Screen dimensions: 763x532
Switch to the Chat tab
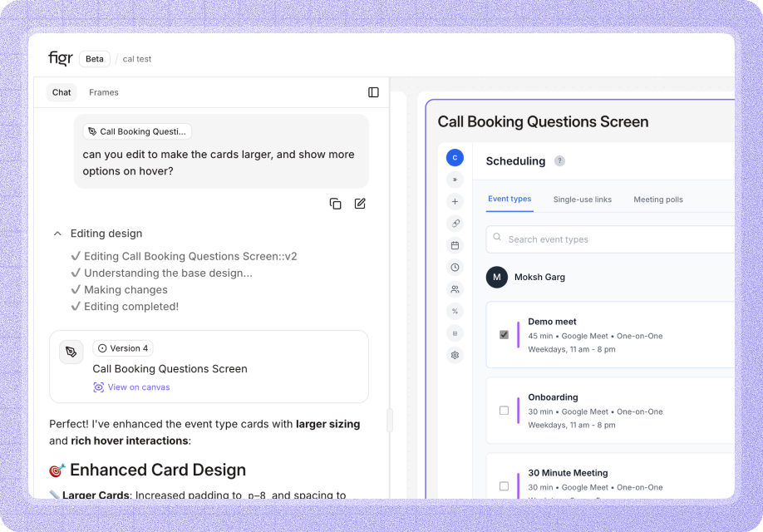click(62, 92)
